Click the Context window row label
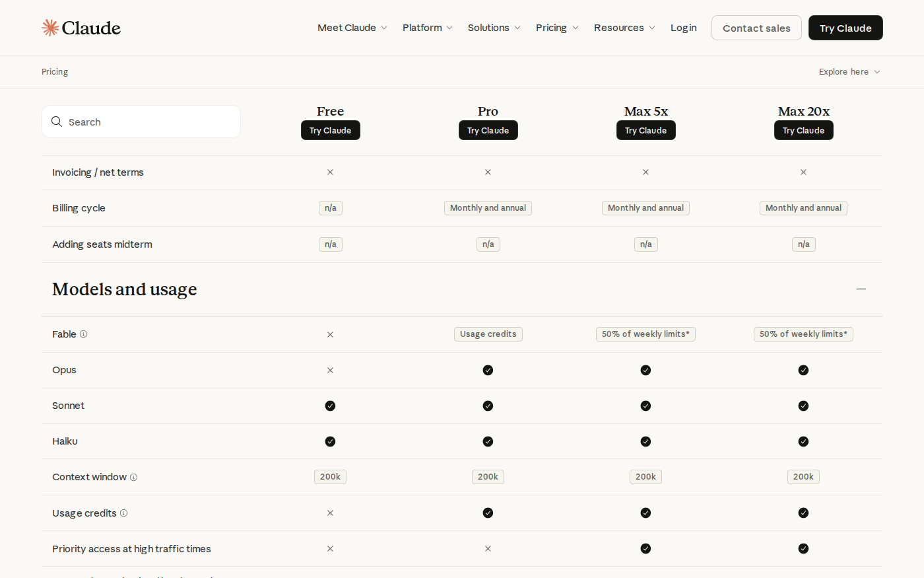 (89, 477)
